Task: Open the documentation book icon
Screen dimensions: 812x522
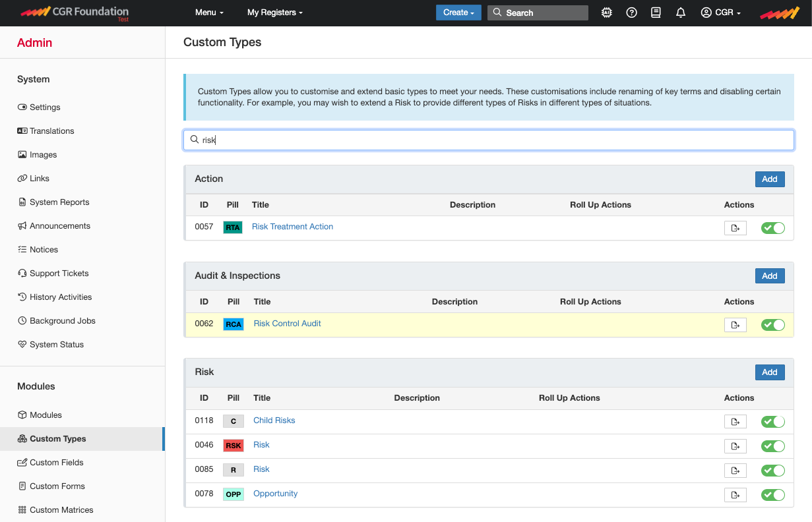Action: [656, 13]
